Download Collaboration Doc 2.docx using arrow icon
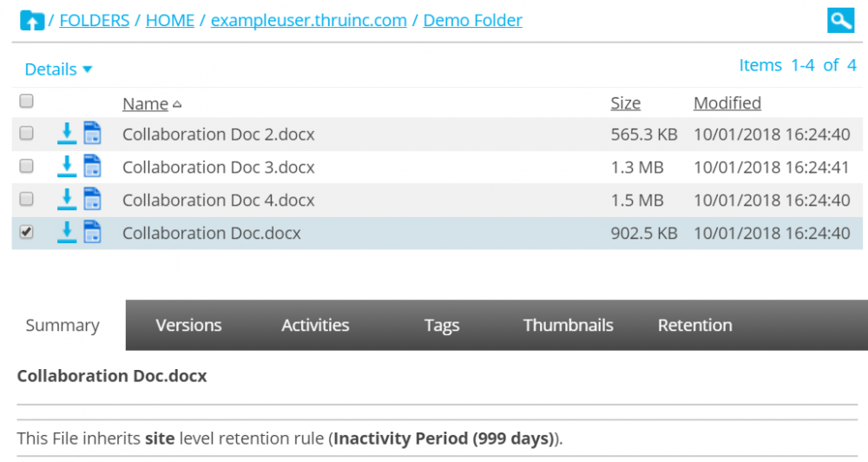 [67, 134]
